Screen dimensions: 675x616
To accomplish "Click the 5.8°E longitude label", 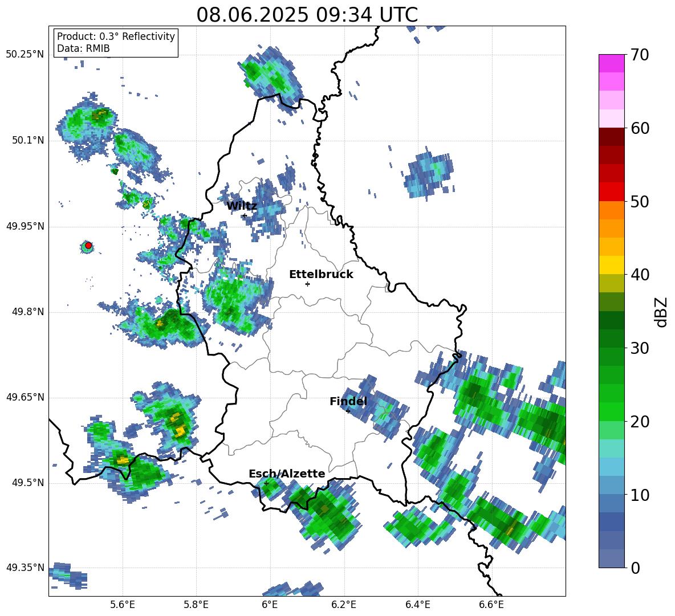I will 196,605.
